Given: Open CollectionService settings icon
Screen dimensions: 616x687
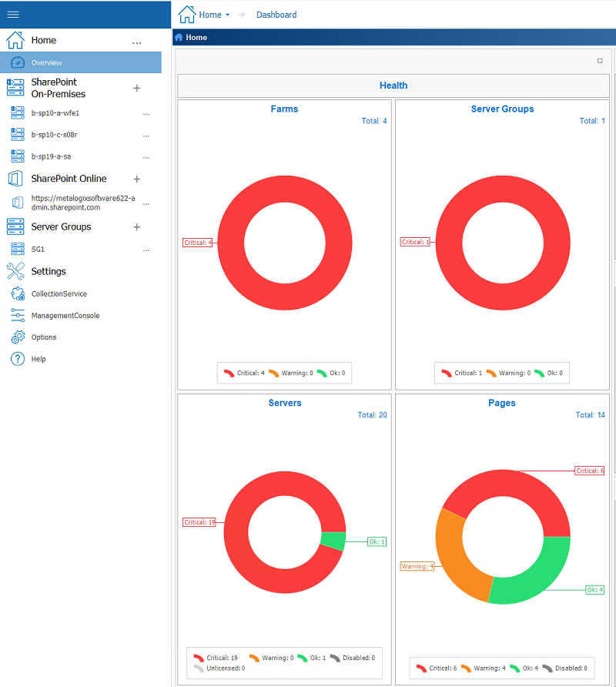Looking at the screenshot, I should [x=17, y=293].
